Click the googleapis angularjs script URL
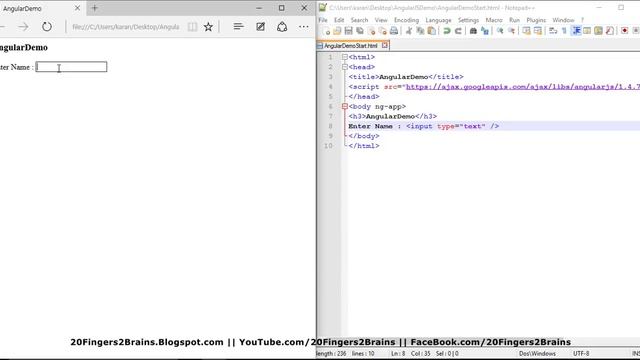The width and height of the screenshot is (640, 360). click(523, 87)
